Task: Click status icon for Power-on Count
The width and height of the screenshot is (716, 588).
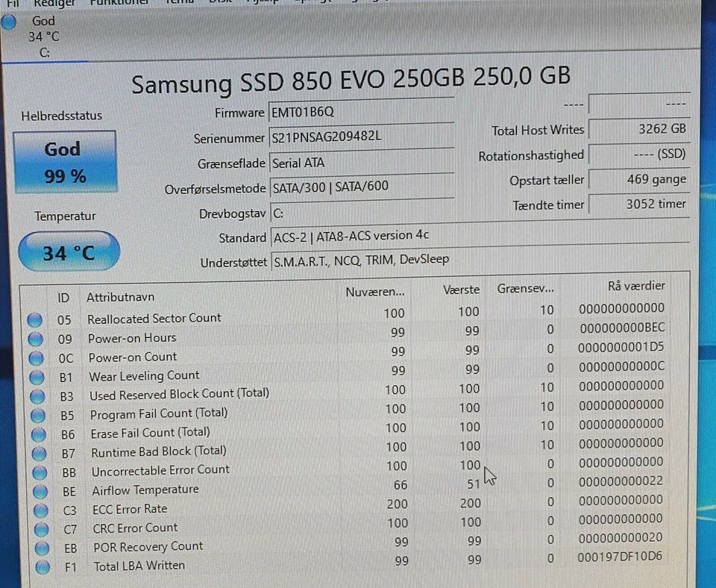Action: 36,359
